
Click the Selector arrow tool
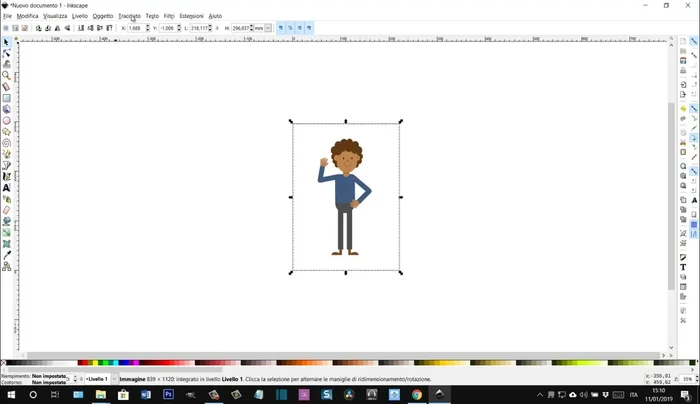(6, 42)
